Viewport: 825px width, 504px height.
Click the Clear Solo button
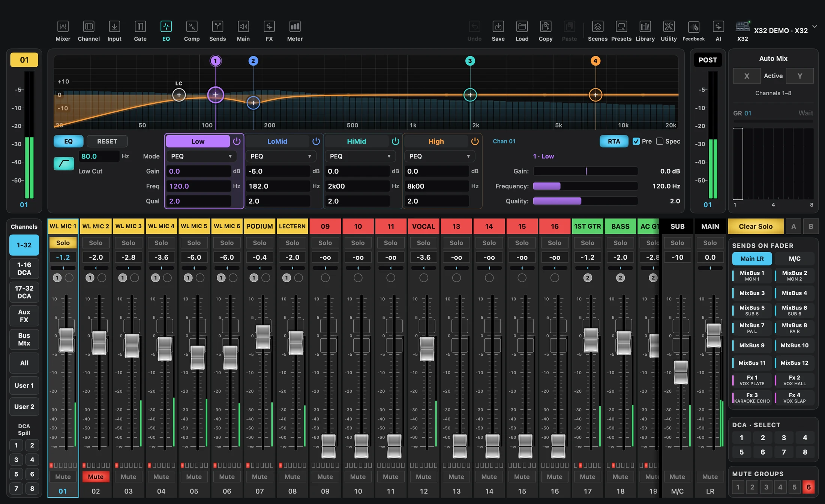click(x=756, y=226)
